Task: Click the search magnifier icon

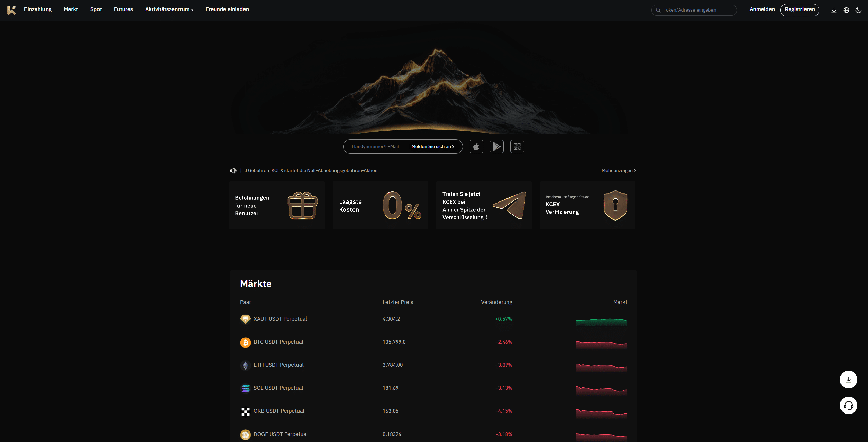Action: click(658, 10)
